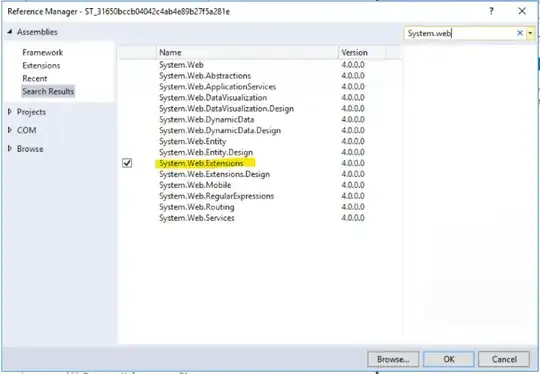Select Framework under Assemblies

pos(43,52)
